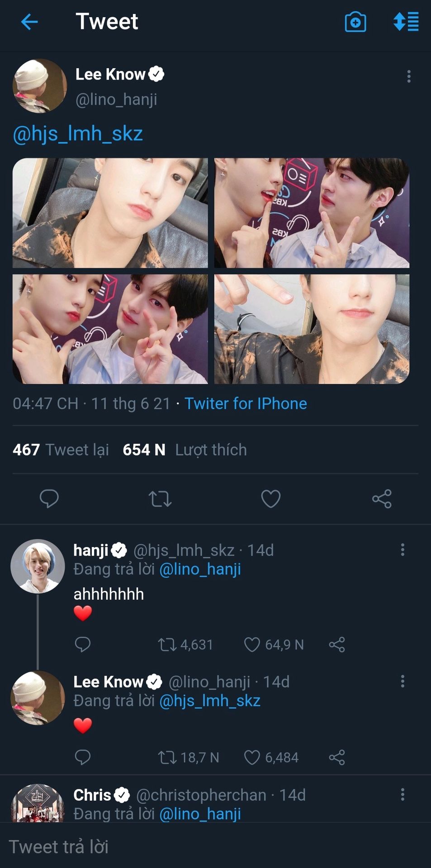This screenshot has width=431, height=868.
Task: Open the top-left photo in the tweet
Action: tap(110, 213)
